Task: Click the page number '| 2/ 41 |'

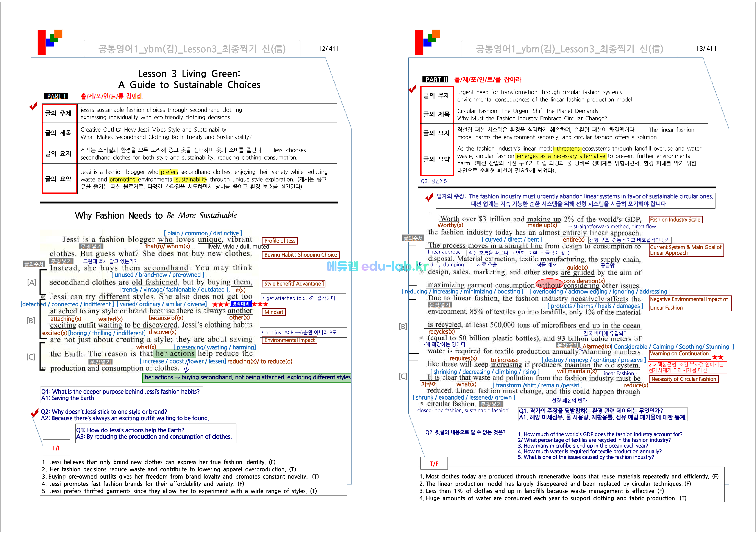Action: (x=329, y=49)
